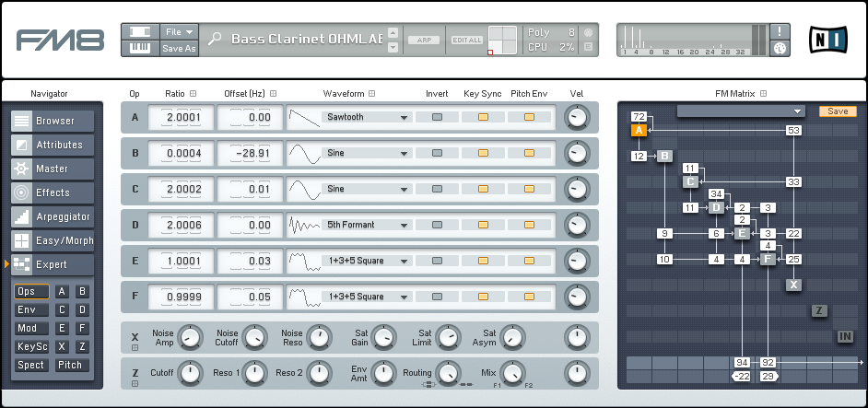
Task: Click the Cutoff knob in Z row
Action: (189, 373)
